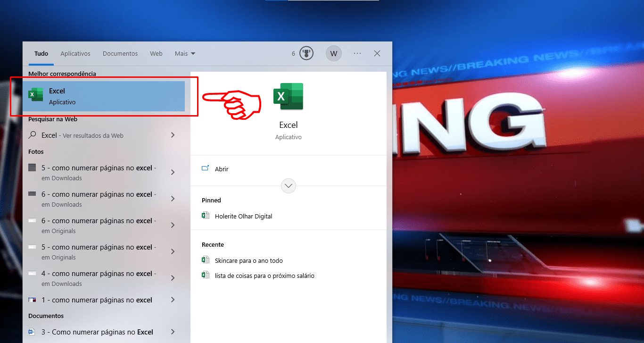Click the rewards trophy medal icon

point(306,53)
